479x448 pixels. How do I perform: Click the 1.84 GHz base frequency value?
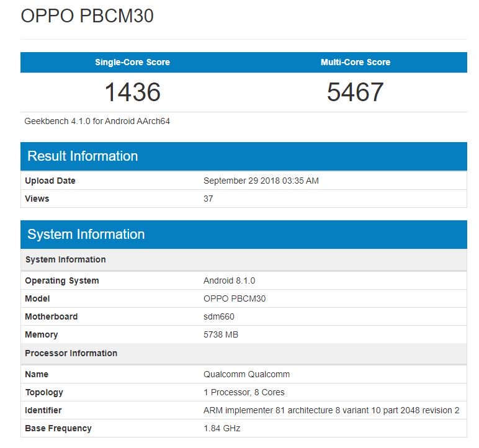[x=222, y=428]
